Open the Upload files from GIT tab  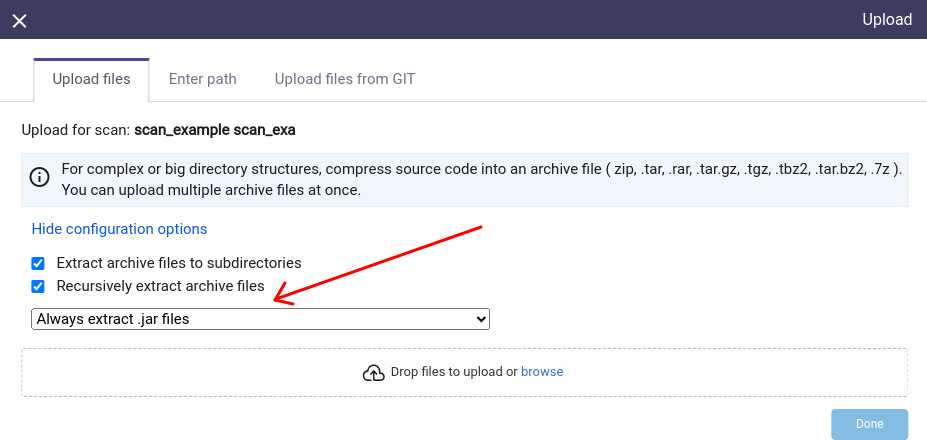click(345, 79)
